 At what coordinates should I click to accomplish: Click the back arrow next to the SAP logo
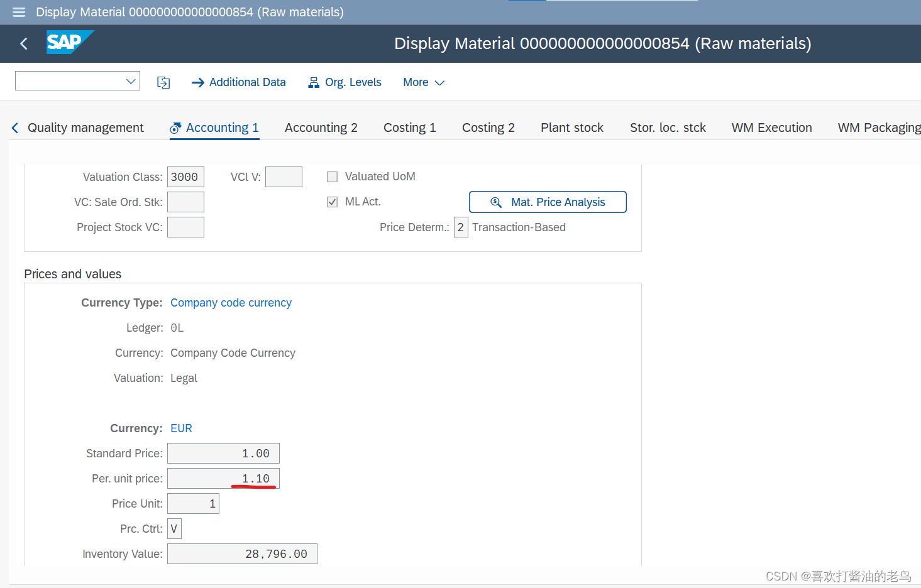23,43
